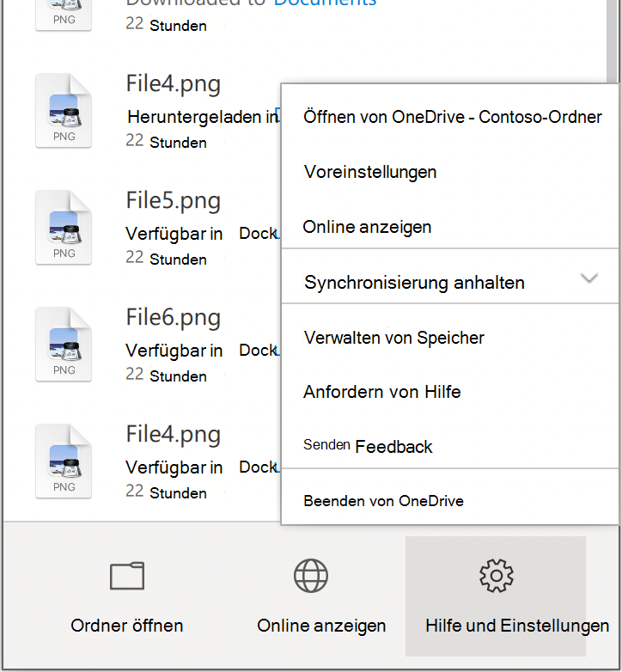This screenshot has height=672, width=622.
Task: Click the upper File4.png PNG file icon
Action: (x=64, y=111)
